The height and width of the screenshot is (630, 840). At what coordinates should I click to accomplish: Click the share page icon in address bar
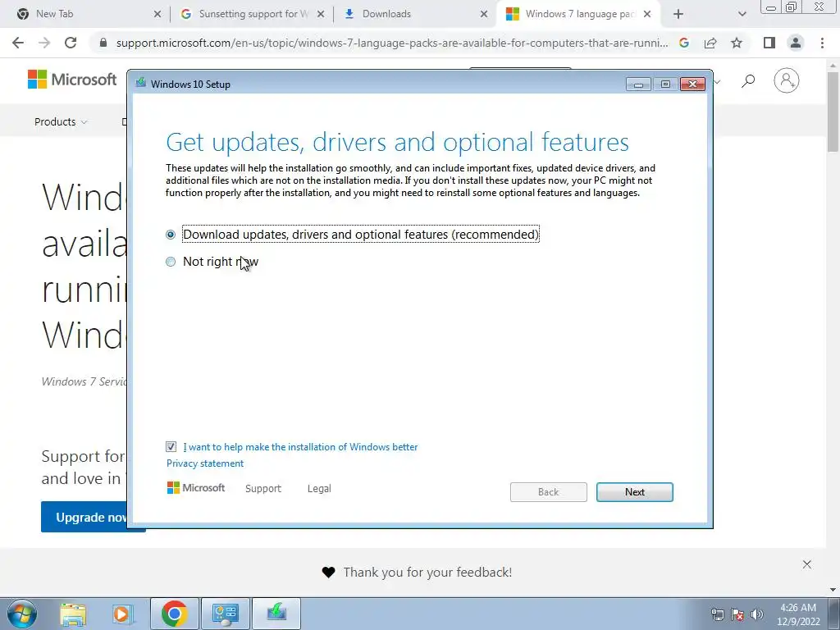pyautogui.click(x=710, y=43)
